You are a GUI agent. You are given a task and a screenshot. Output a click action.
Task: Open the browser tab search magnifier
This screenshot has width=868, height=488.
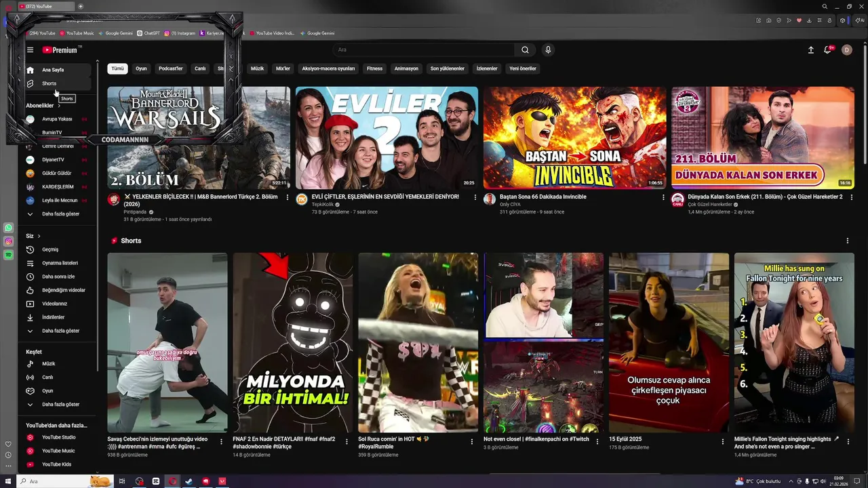tap(825, 6)
